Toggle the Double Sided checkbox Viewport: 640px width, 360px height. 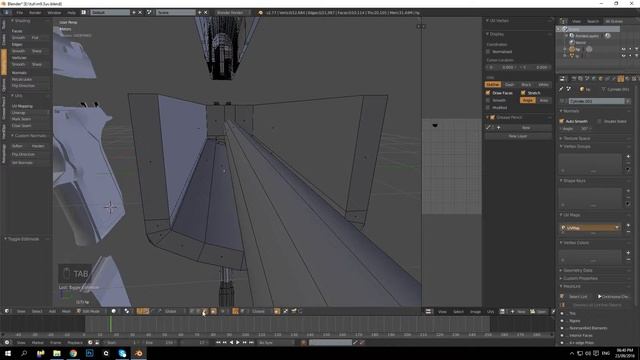pos(599,121)
